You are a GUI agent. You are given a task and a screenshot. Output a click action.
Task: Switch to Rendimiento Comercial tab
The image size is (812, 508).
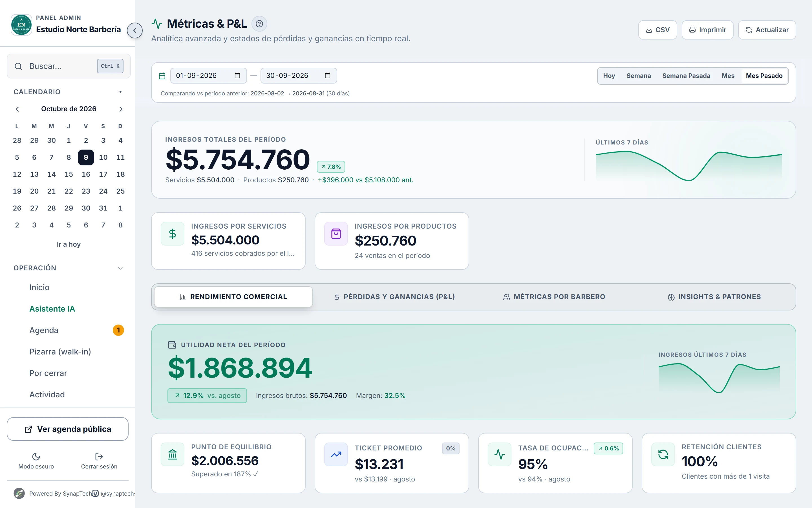(x=233, y=297)
